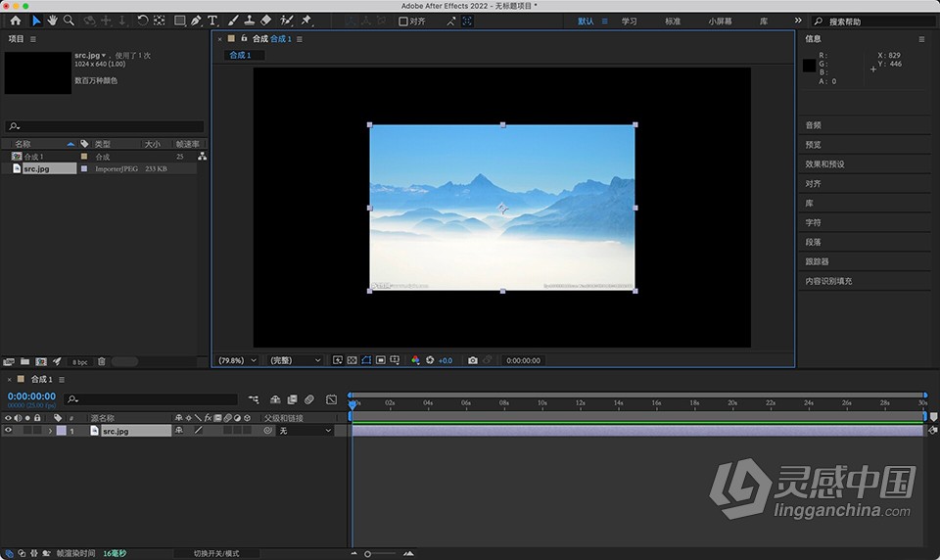Open the show channel RGB color menu
The height and width of the screenshot is (560, 940).
(x=415, y=360)
